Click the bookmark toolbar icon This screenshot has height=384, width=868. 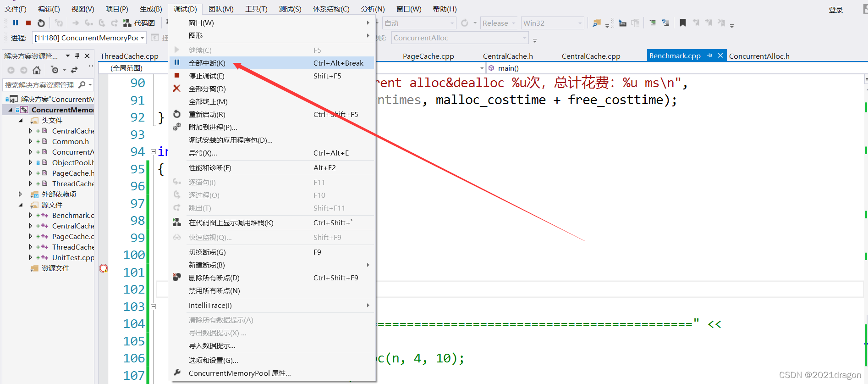coord(683,23)
